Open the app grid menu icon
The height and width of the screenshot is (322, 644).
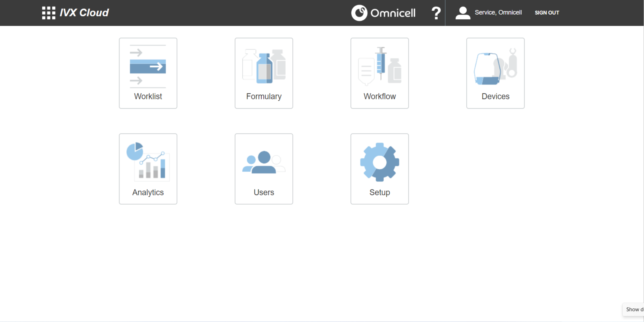coord(49,13)
